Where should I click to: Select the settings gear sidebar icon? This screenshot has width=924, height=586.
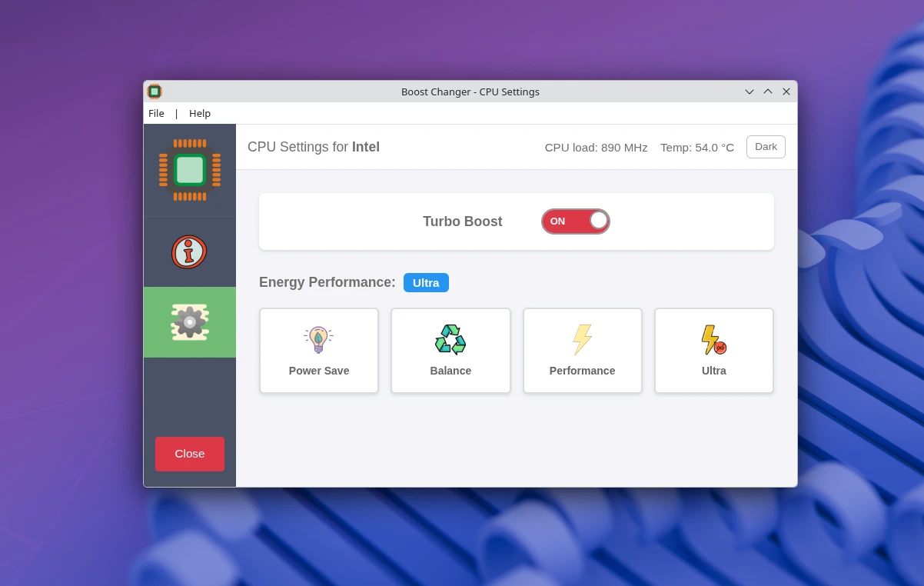189,322
